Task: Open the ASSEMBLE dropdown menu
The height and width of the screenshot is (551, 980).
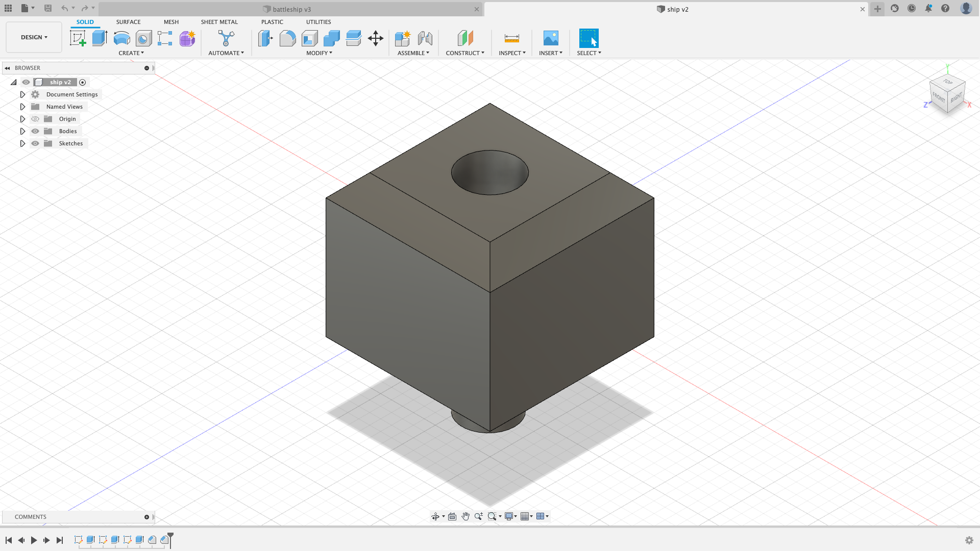Action: click(x=413, y=53)
